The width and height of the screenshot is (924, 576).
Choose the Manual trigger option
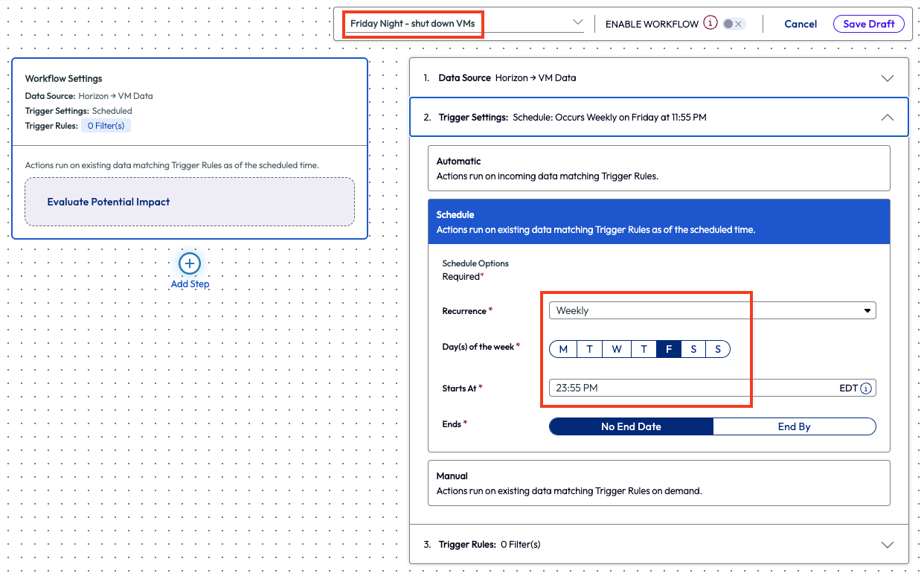(x=658, y=483)
